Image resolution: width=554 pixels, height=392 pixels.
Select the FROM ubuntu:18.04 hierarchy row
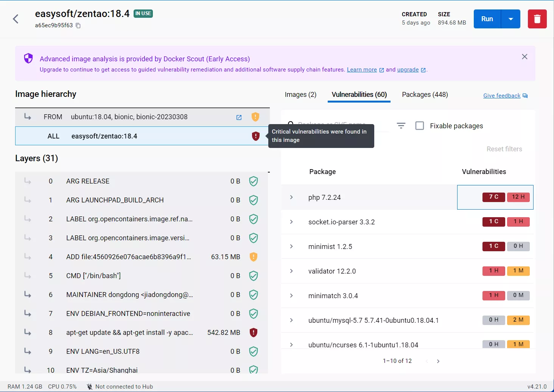142,117
